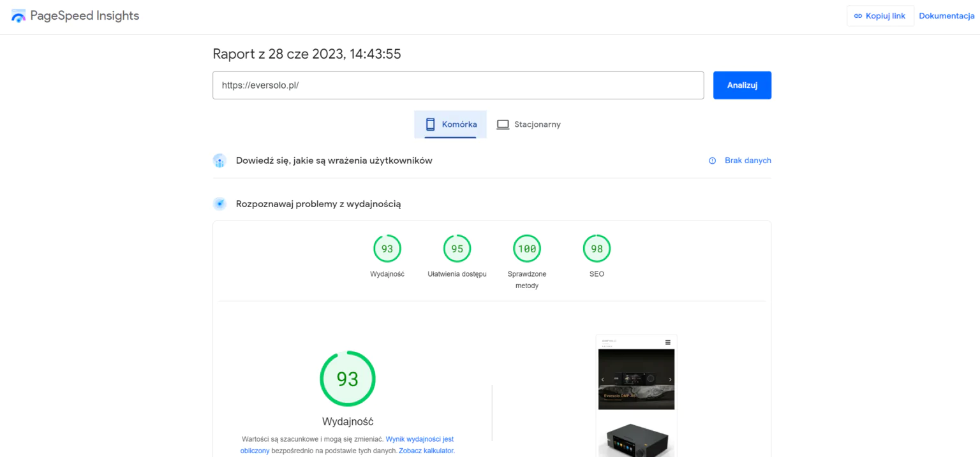Click the user experience icon beside Dowiedź się
980x457 pixels.
219,161
